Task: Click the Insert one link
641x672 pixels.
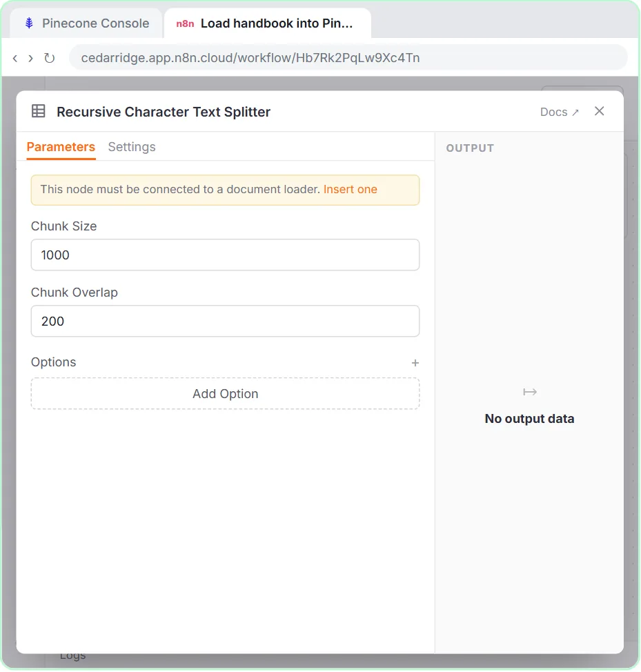Action: point(350,190)
